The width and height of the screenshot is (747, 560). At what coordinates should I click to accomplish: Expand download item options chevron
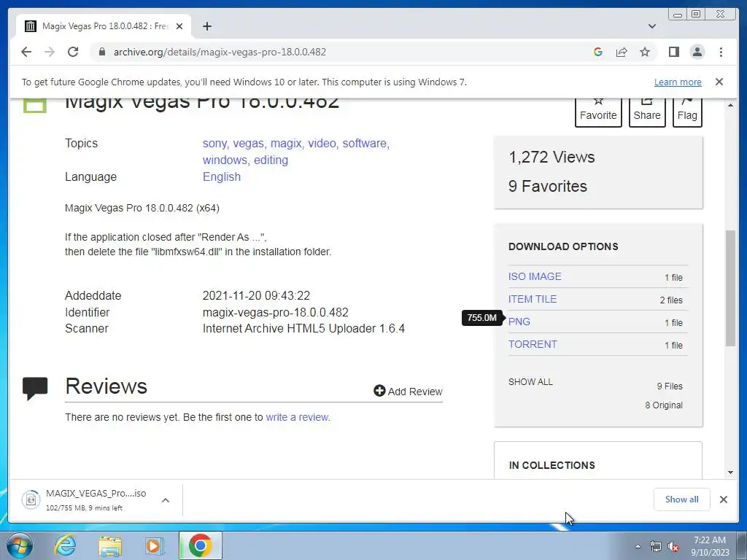coord(166,500)
